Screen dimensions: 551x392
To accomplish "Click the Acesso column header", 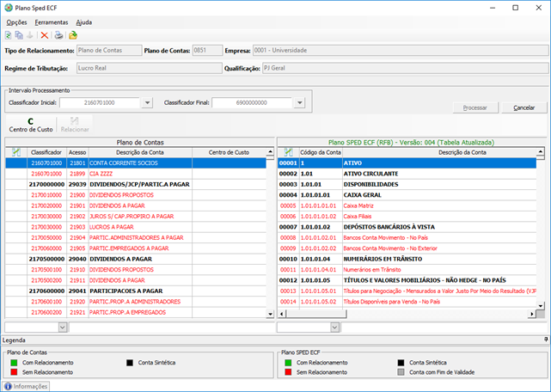I will [x=77, y=152].
